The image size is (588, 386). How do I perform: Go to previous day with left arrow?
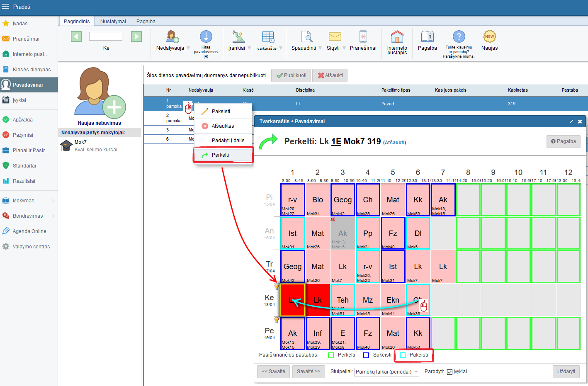76,36
